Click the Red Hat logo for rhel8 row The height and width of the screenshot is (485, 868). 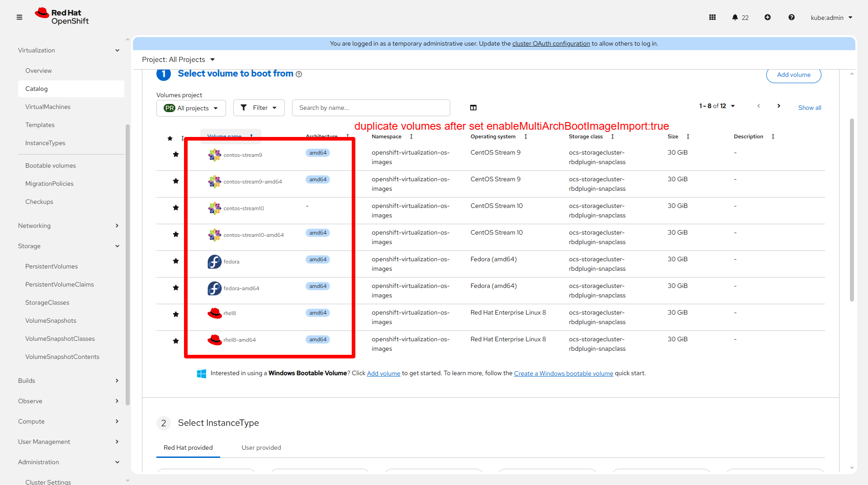click(214, 313)
